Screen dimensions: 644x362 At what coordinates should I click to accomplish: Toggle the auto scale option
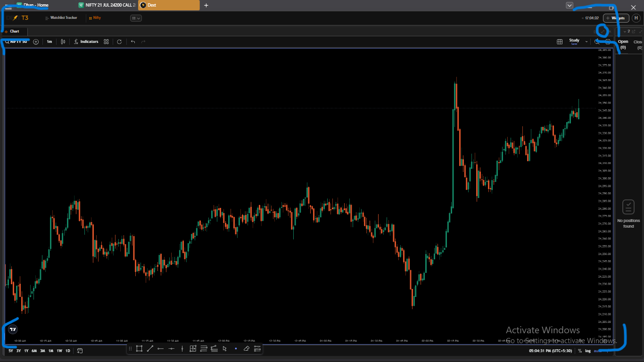[x=597, y=351]
